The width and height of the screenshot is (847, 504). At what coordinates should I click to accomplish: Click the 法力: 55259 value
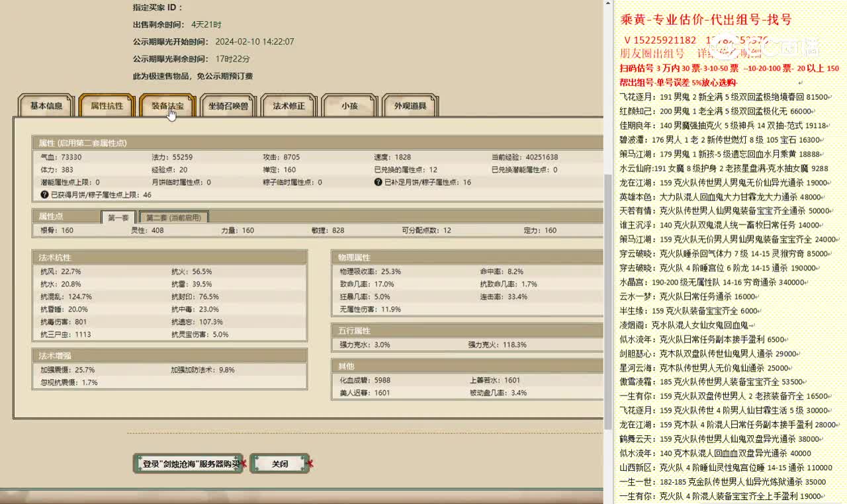click(x=172, y=157)
